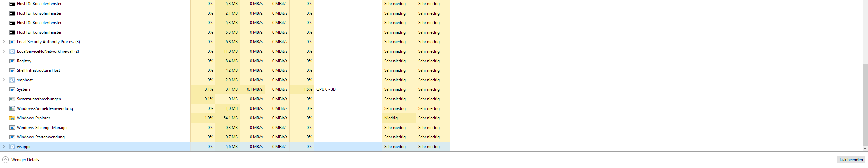Image resolution: width=868 pixels, height=168 pixels.
Task: Select the Shell Infrastructure Host name
Action: 38,70
